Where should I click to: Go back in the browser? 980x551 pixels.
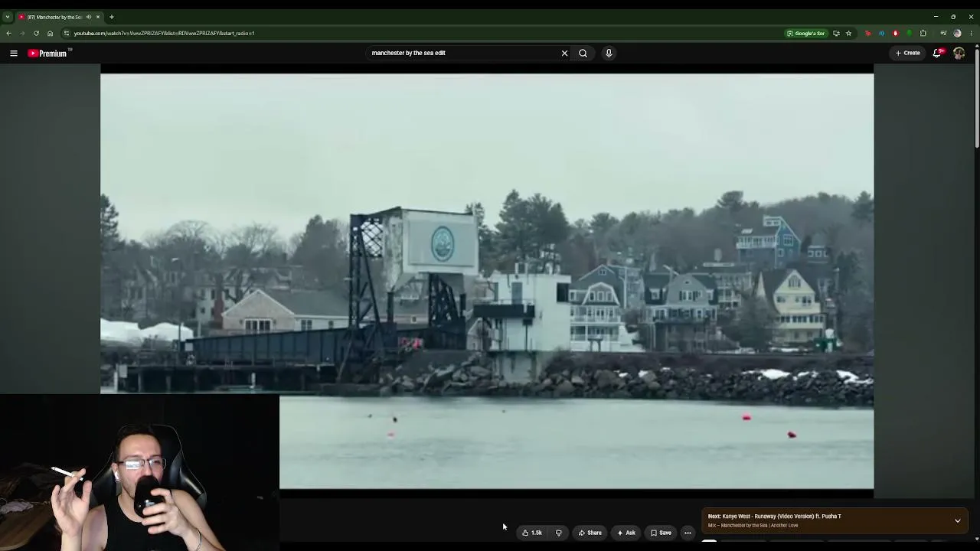[8, 33]
